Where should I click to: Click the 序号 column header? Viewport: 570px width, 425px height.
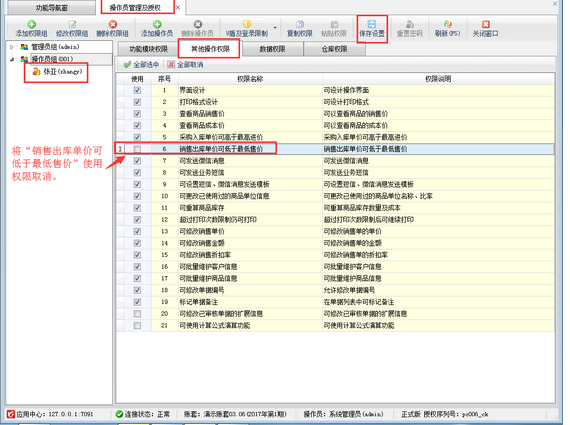click(164, 79)
